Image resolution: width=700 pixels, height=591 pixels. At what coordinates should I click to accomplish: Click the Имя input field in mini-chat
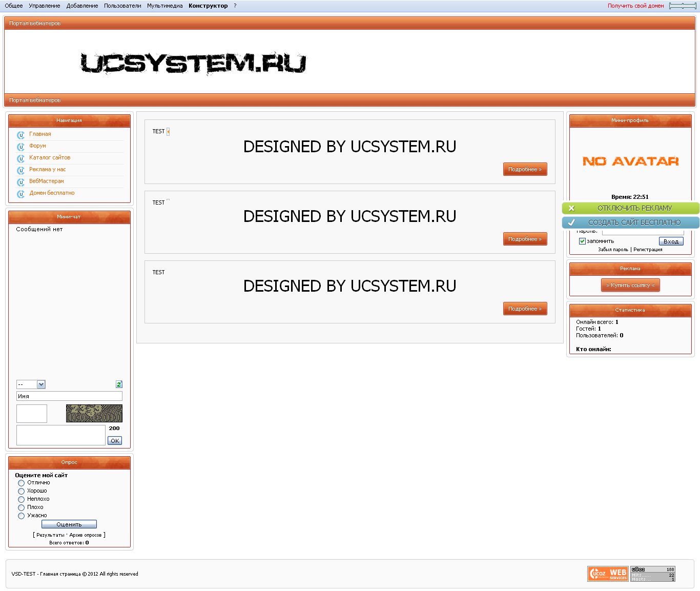click(69, 396)
